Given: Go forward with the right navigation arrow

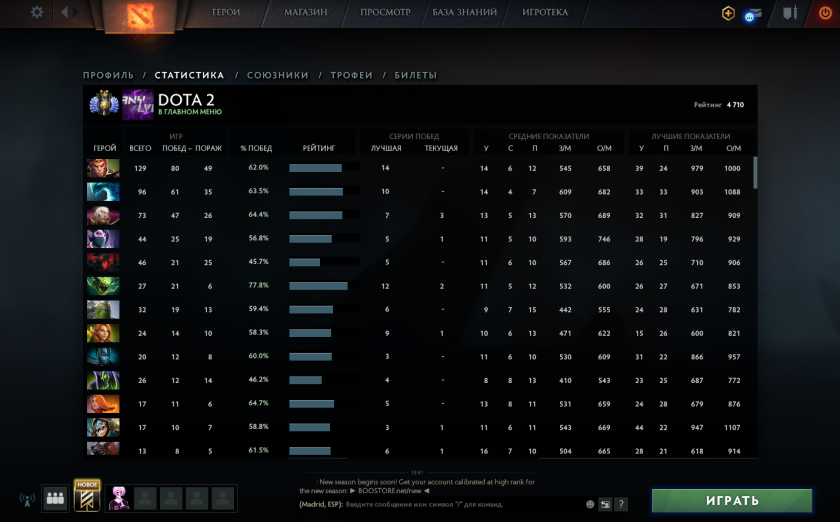Looking at the screenshot, I should tap(76, 12).
